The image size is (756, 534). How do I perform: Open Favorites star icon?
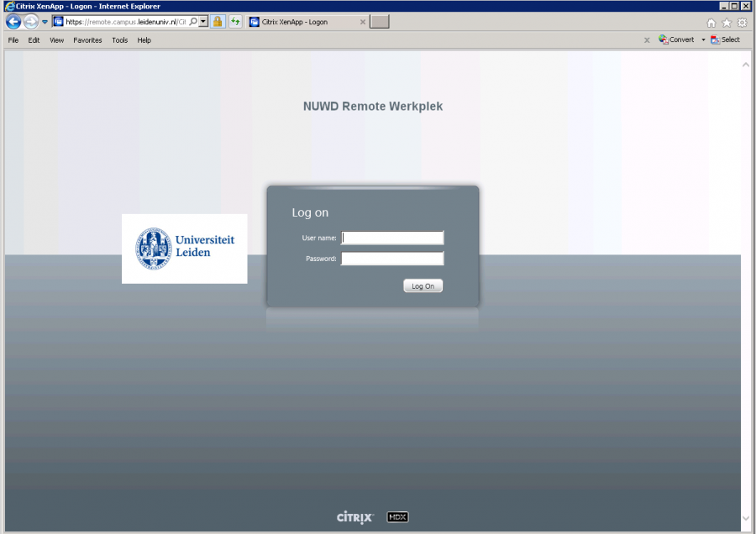727,23
